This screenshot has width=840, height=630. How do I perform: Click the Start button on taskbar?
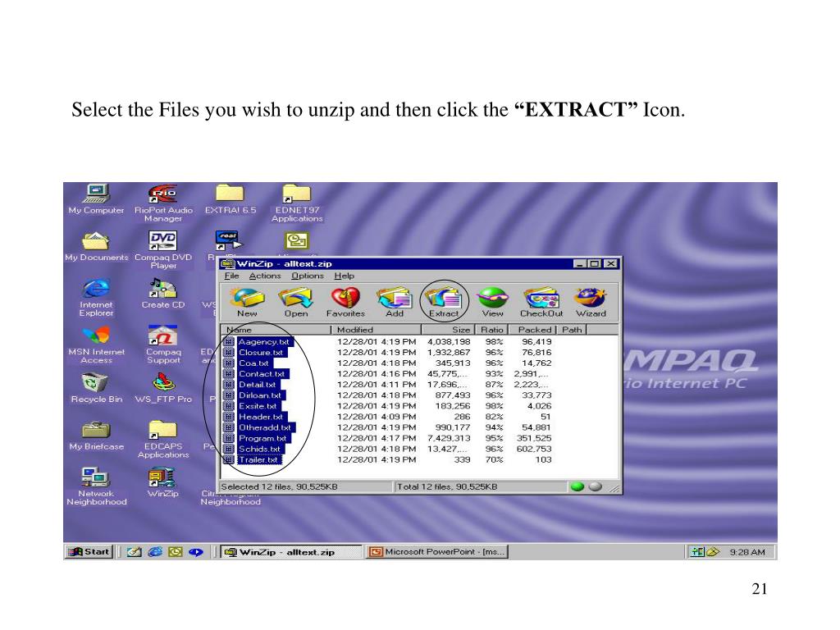pos(89,551)
